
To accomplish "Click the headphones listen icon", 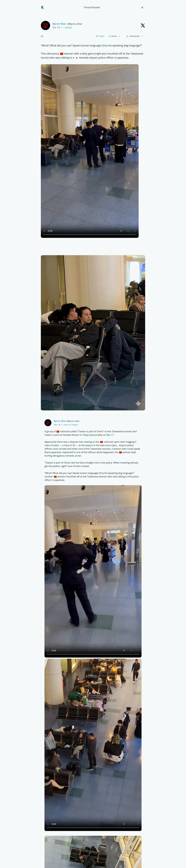I will (x=42, y=36).
